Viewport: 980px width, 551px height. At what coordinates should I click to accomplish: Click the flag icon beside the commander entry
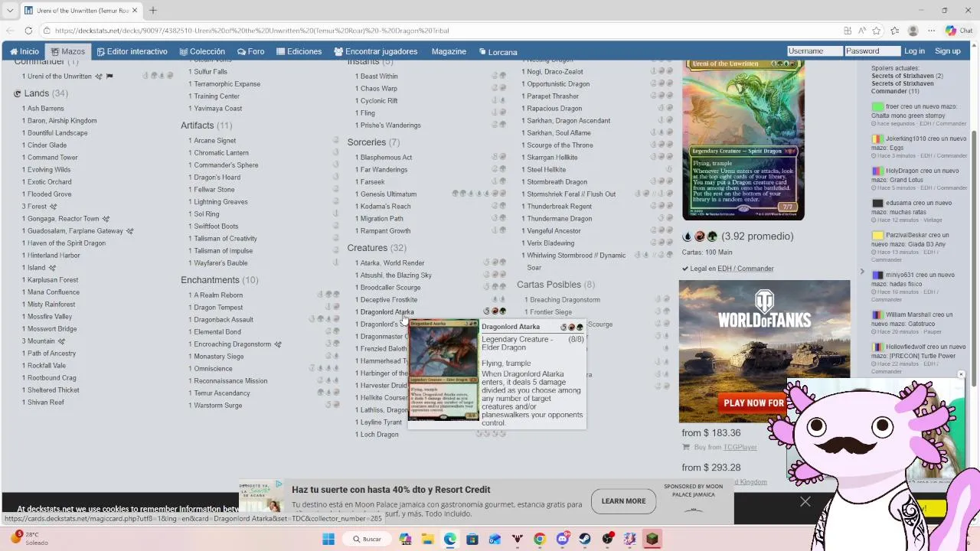109,77
